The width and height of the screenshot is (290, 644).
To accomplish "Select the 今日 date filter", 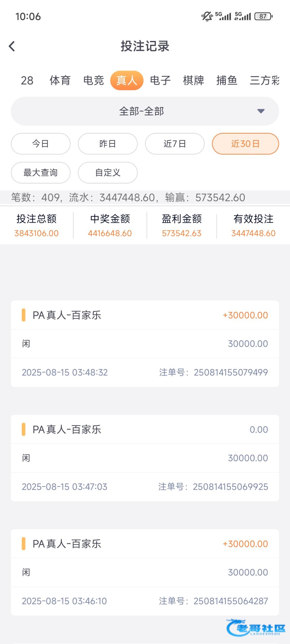I will (x=41, y=144).
